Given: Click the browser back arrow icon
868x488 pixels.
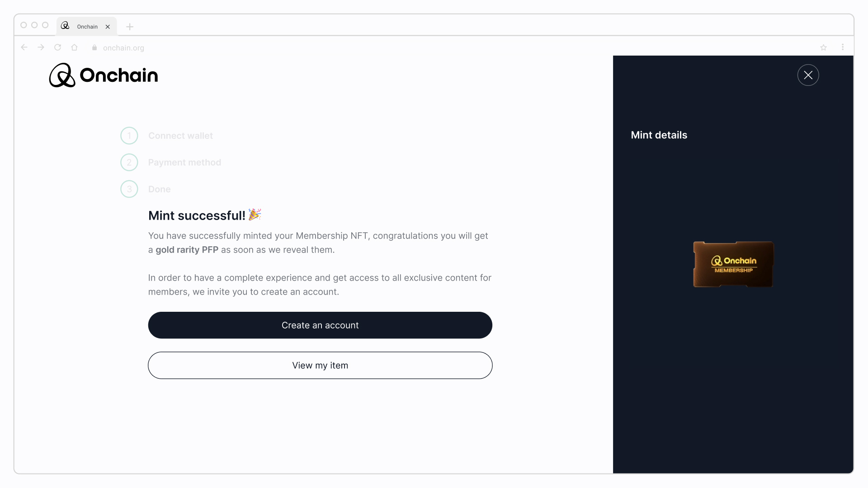Looking at the screenshot, I should pos(24,47).
